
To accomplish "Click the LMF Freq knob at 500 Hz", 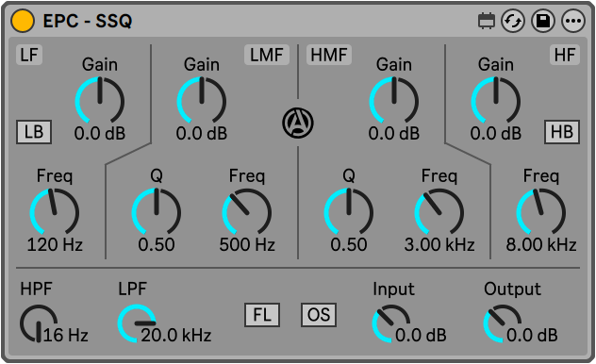I will 247,211.
